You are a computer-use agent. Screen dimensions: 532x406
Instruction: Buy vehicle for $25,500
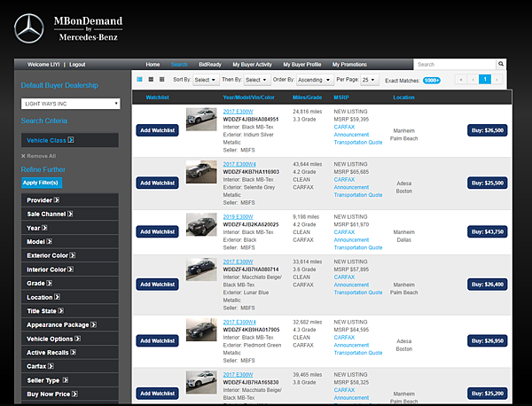pyautogui.click(x=487, y=183)
